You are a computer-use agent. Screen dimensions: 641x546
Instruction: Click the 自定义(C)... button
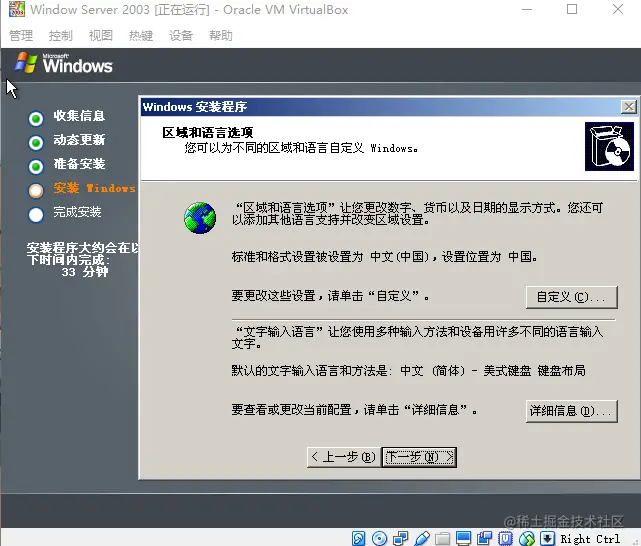coord(572,297)
